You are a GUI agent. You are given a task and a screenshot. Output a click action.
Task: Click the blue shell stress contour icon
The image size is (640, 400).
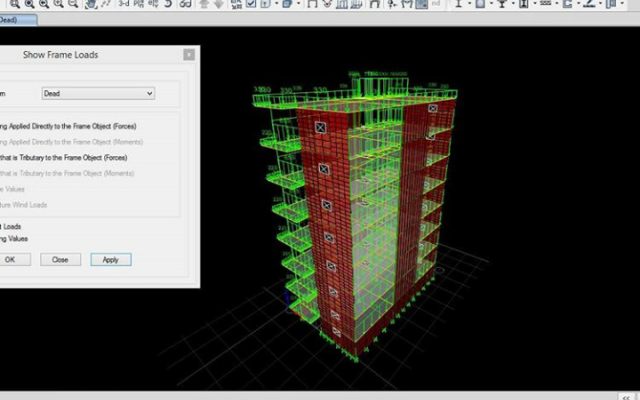coord(421,4)
